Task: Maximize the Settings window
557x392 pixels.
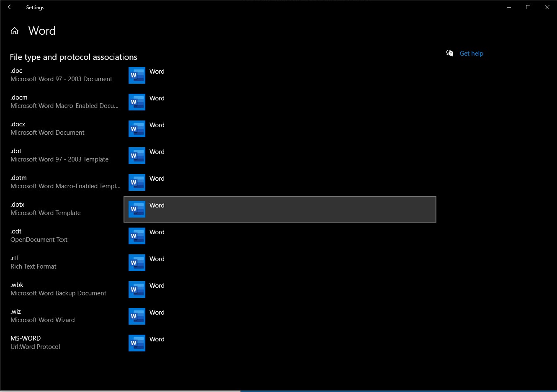Action: (528, 7)
